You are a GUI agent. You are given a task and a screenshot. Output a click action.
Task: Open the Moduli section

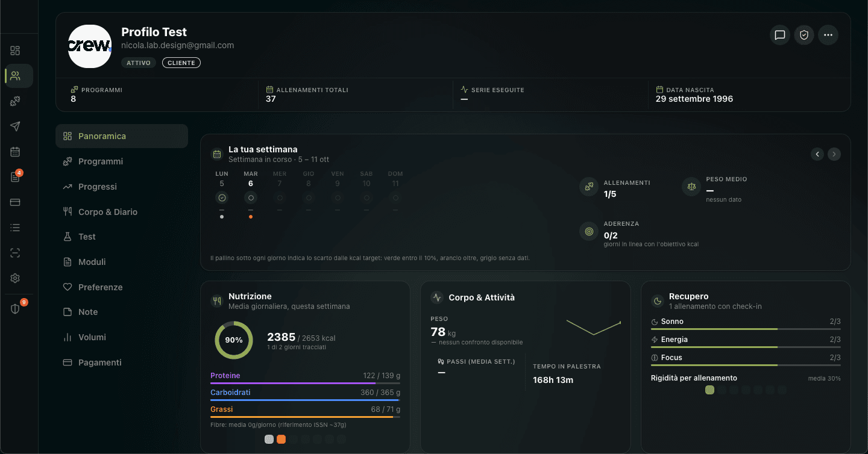tap(122, 262)
